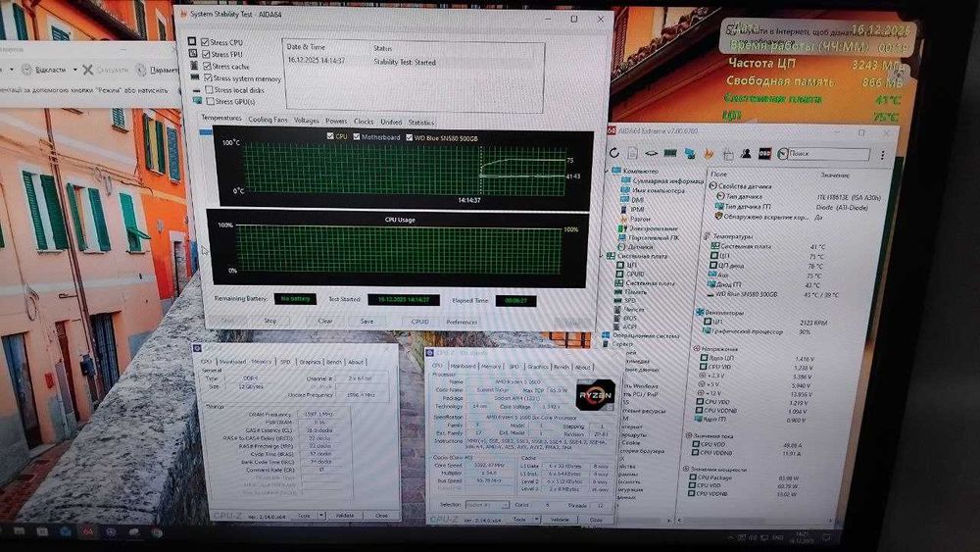Image resolution: width=980 pixels, height=552 pixels.
Task: Switch to Clocks tab in stability test
Action: pos(364,122)
